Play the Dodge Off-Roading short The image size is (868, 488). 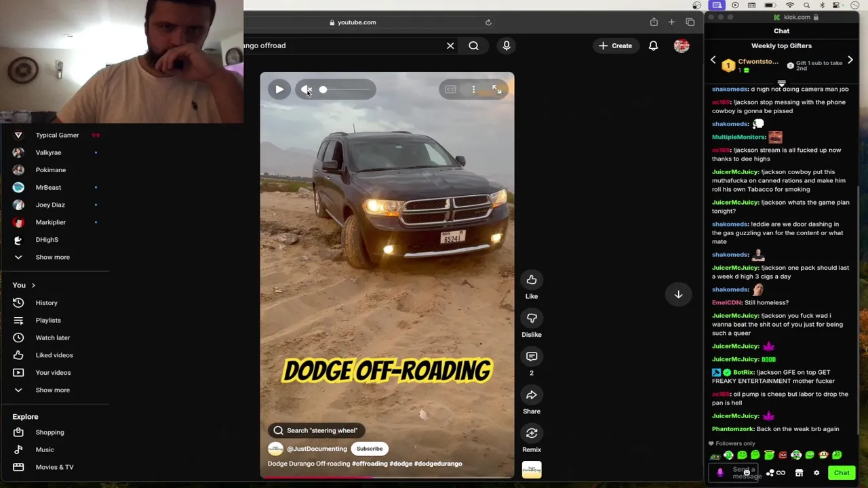[x=279, y=89]
